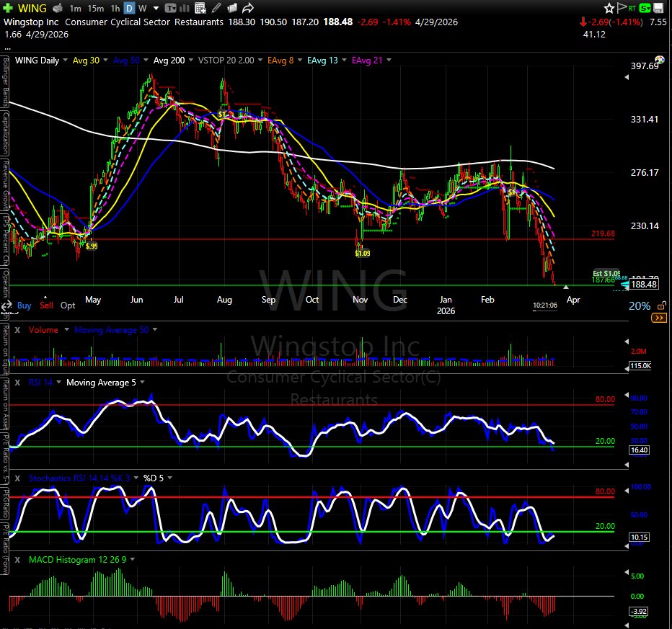The width and height of the screenshot is (672, 629).
Task: Switch to 1m timeframe
Action: (x=76, y=8)
